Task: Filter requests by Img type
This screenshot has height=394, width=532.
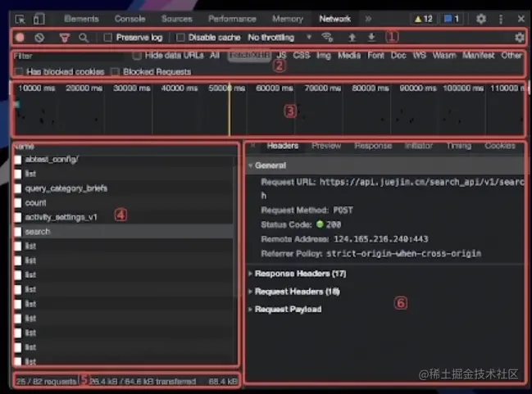Action: (324, 55)
